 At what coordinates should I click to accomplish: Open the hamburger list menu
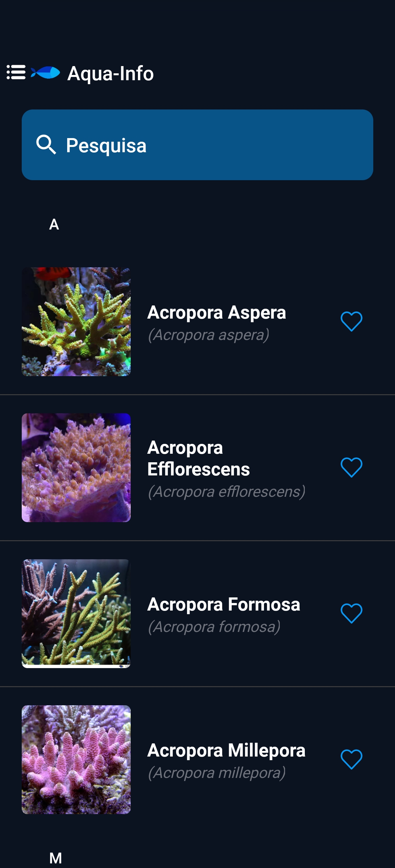click(16, 72)
